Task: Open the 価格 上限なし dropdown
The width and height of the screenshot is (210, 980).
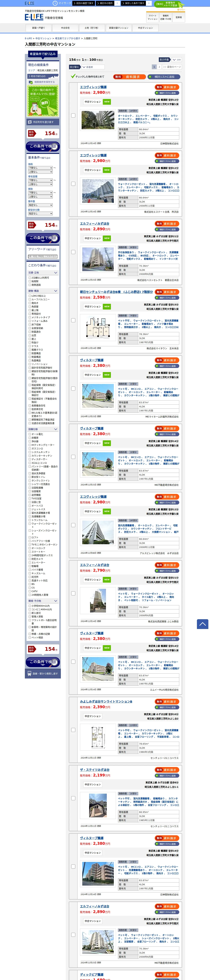Action: point(40,172)
